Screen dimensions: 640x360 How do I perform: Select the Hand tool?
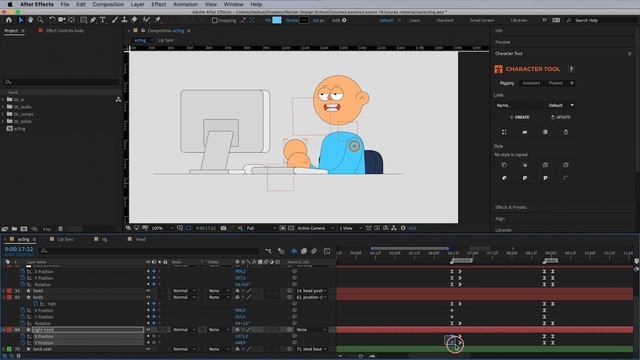(x=30, y=20)
